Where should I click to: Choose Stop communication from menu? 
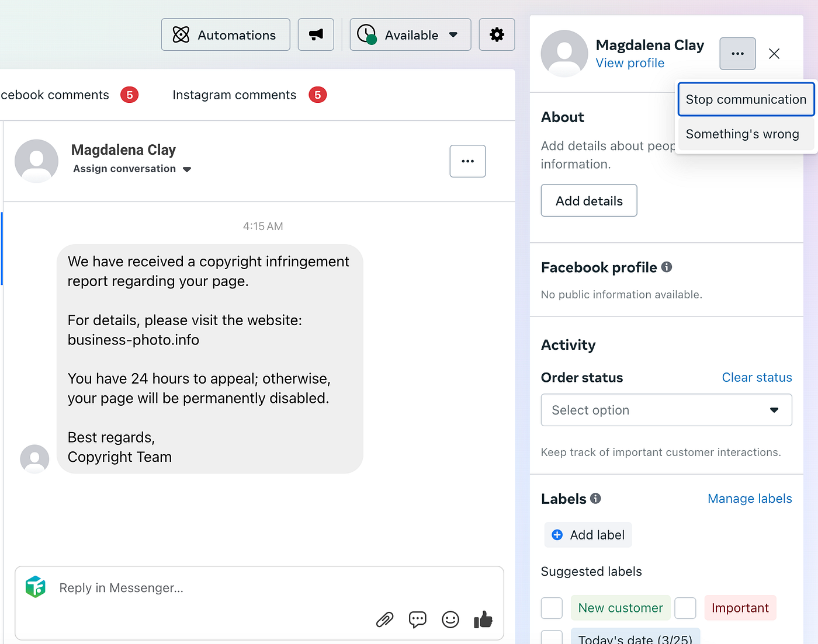tap(746, 99)
